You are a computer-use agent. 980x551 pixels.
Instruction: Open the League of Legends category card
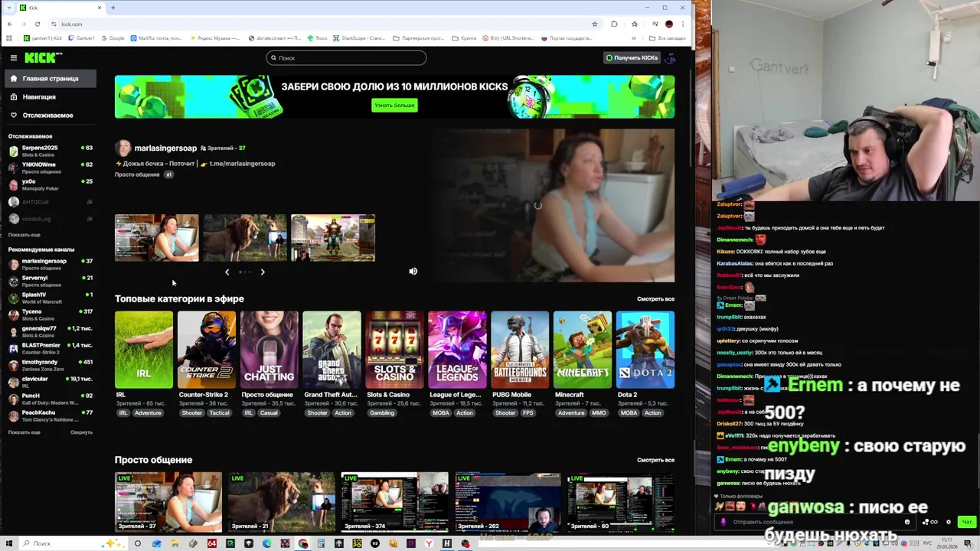click(457, 350)
